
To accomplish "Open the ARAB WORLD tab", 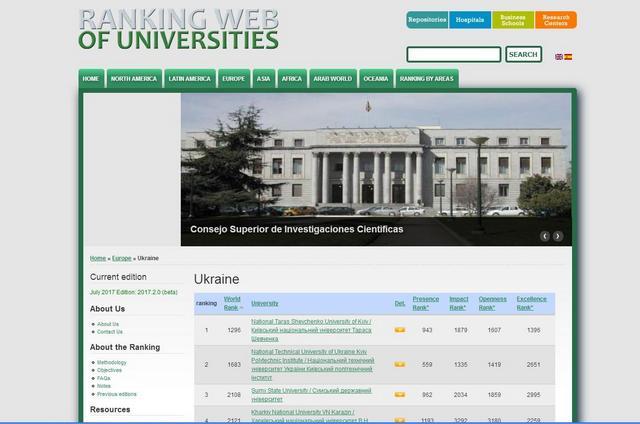I will (333, 78).
